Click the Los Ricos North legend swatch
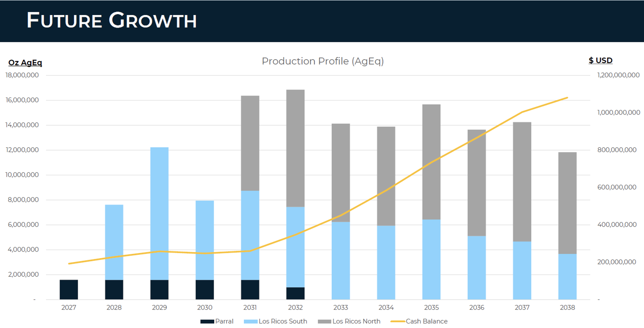Screen dimensions: 644x328 (x=324, y=321)
